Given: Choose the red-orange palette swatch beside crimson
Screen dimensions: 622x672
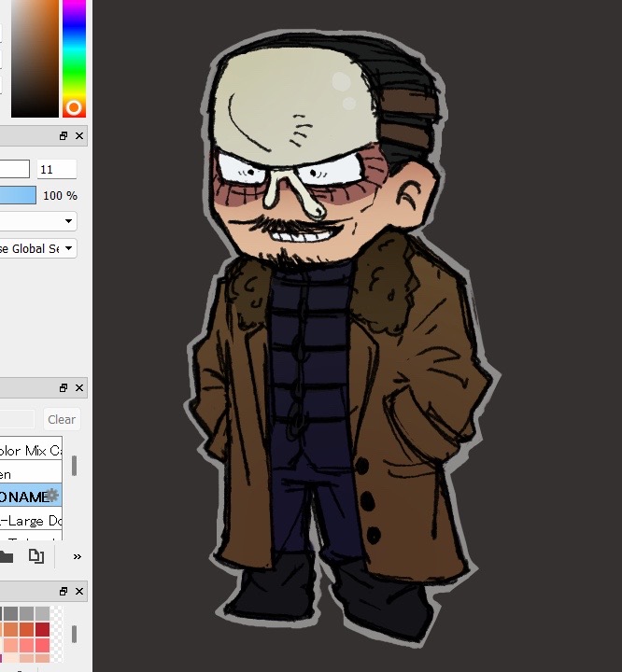Looking at the screenshot, I should point(26,630).
